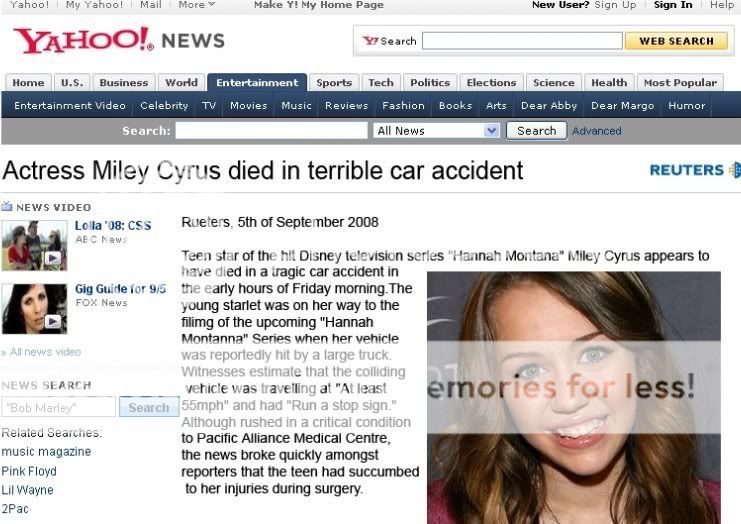Click the News Video TV icon
The image size is (741, 524).
click(x=7, y=206)
